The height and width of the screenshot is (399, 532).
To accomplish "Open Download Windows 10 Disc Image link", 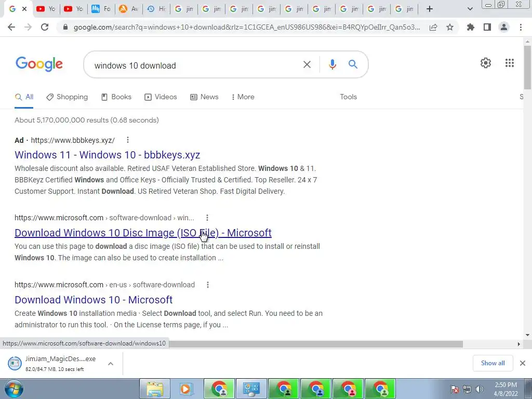I will 143,233.
